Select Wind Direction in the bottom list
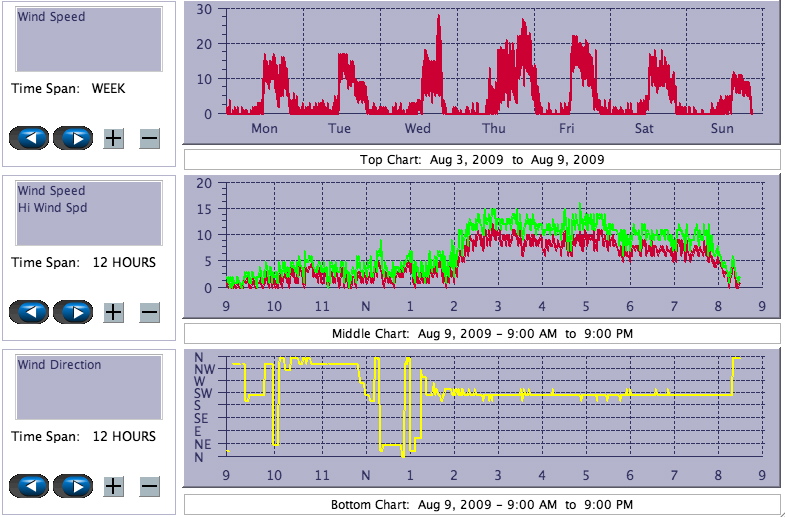Image resolution: width=785 pixels, height=517 pixels. 59,365
